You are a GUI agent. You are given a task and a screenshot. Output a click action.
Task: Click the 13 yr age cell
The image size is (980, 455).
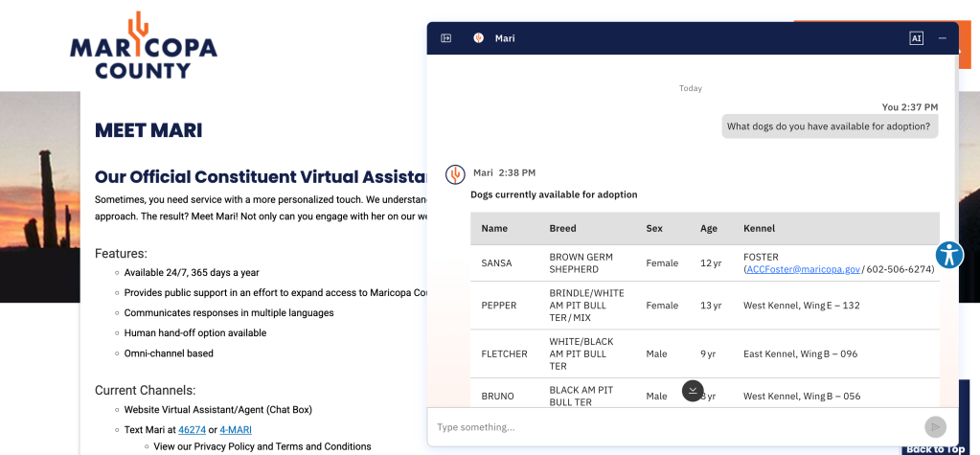tap(711, 306)
